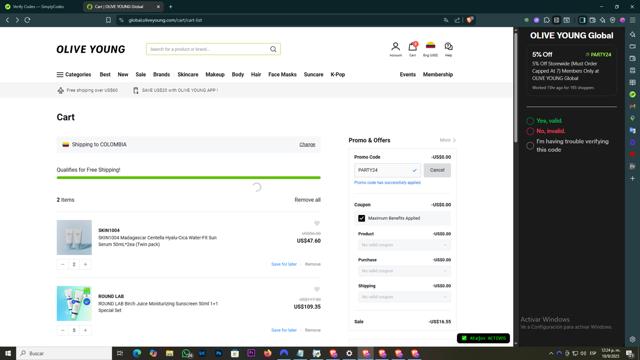Show hidden system tray icons
640x360 pixels.
pyautogui.click(x=551, y=353)
